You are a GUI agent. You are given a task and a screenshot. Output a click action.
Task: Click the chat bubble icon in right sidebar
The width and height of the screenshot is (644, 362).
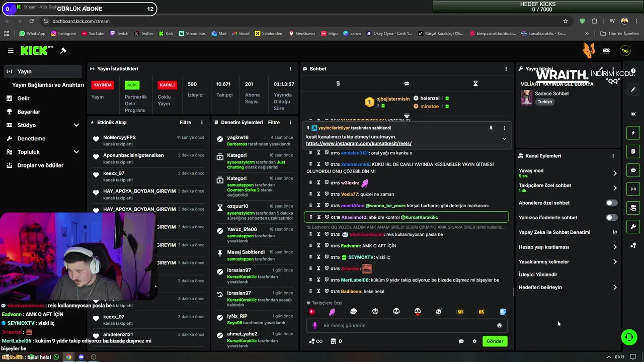[633, 170]
